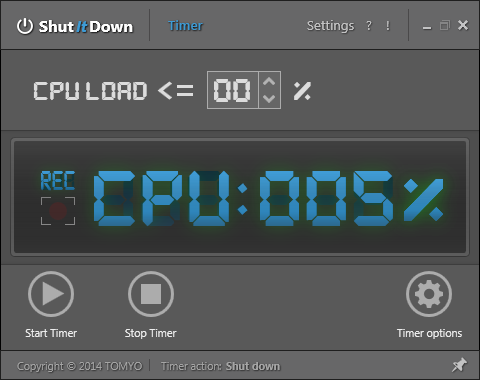Image resolution: width=480 pixels, height=380 pixels.
Task: Click the Start Timer play icon
Action: pyautogui.click(x=51, y=294)
